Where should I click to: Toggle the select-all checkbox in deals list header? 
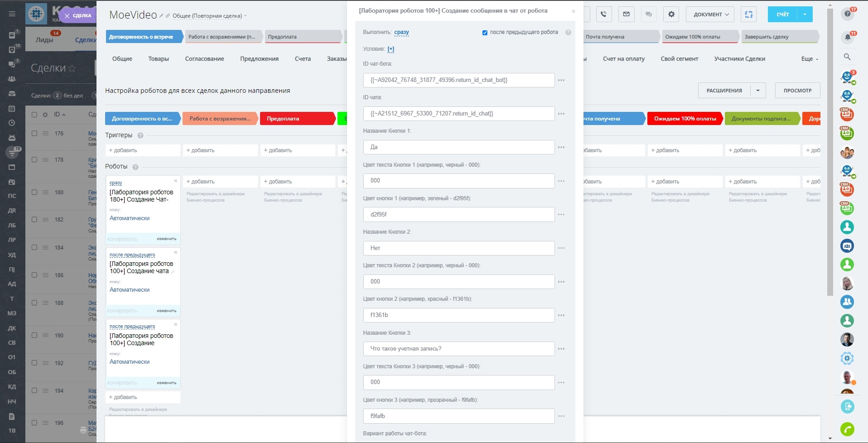point(34,115)
